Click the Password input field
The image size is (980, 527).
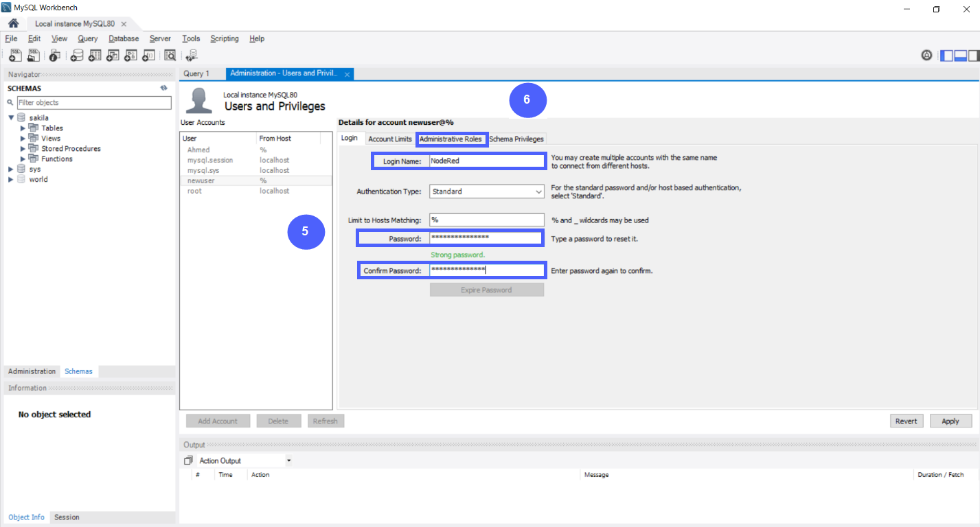click(487, 238)
